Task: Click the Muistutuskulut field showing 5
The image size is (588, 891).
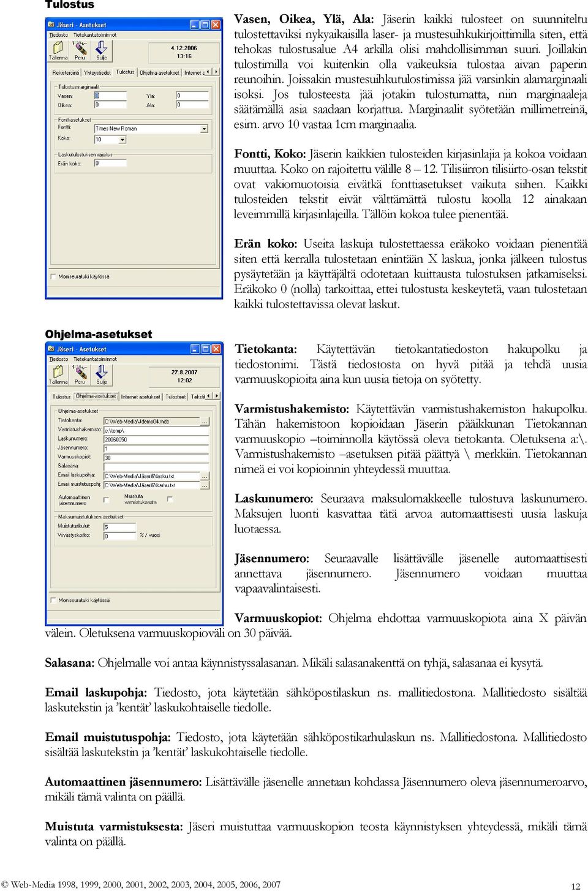Action: point(119,527)
